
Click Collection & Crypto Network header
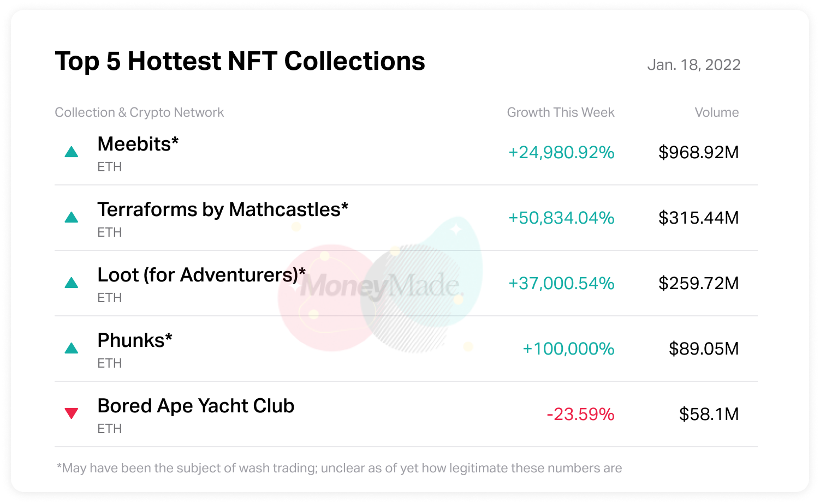pyautogui.click(x=139, y=112)
